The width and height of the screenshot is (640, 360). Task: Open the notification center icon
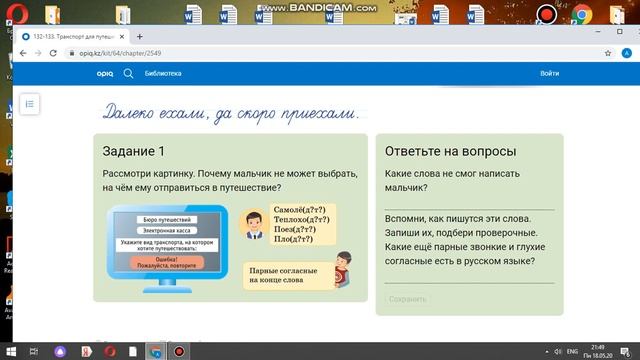(x=625, y=351)
